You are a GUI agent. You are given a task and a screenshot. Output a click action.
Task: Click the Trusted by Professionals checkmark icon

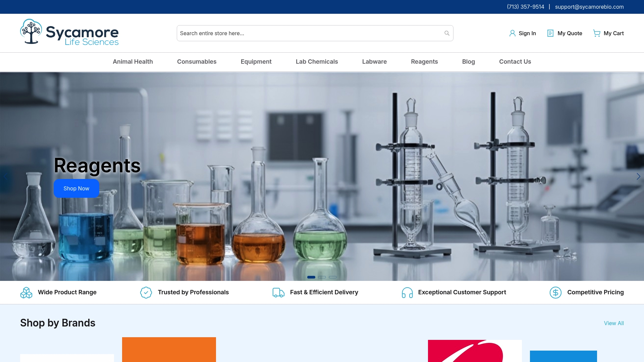146,292
